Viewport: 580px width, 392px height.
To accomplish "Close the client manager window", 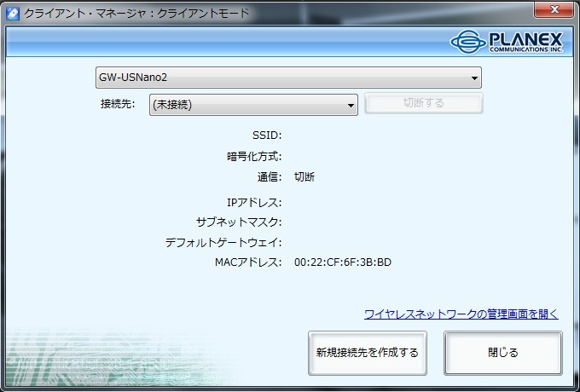I will [x=554, y=9].
